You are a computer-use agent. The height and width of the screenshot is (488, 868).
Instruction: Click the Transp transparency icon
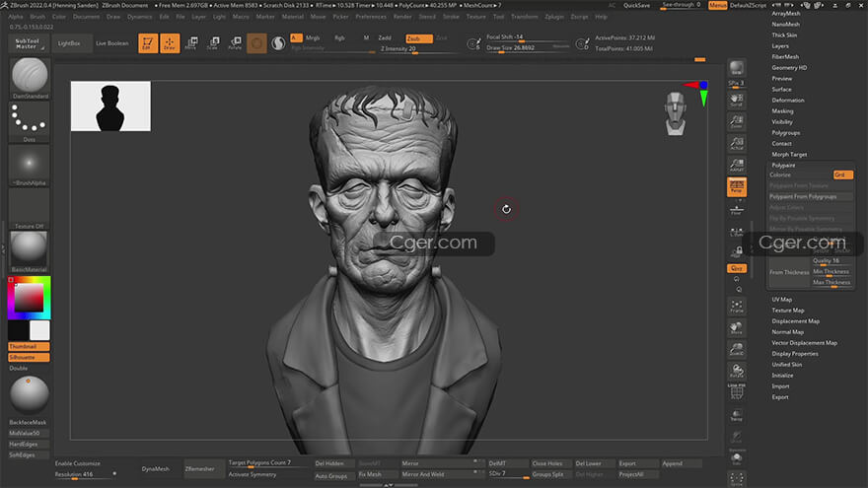pos(736,415)
